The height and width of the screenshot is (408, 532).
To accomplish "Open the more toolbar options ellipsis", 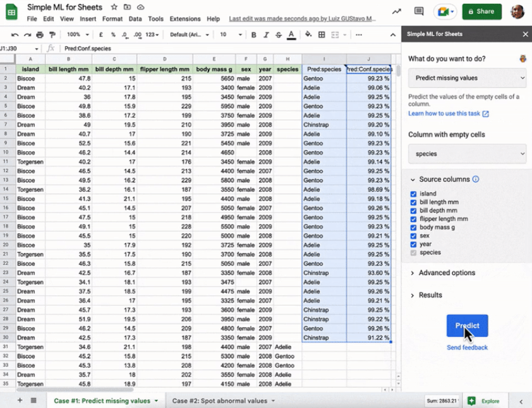I will click(x=359, y=35).
